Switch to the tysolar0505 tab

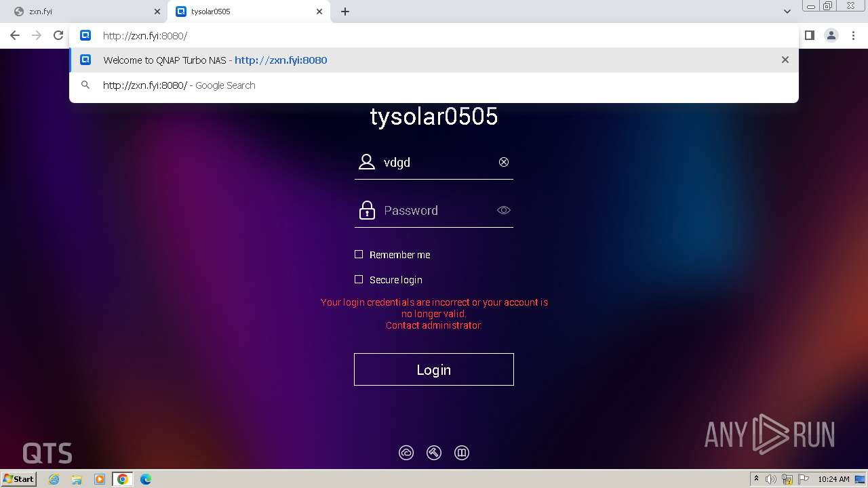[x=250, y=12]
